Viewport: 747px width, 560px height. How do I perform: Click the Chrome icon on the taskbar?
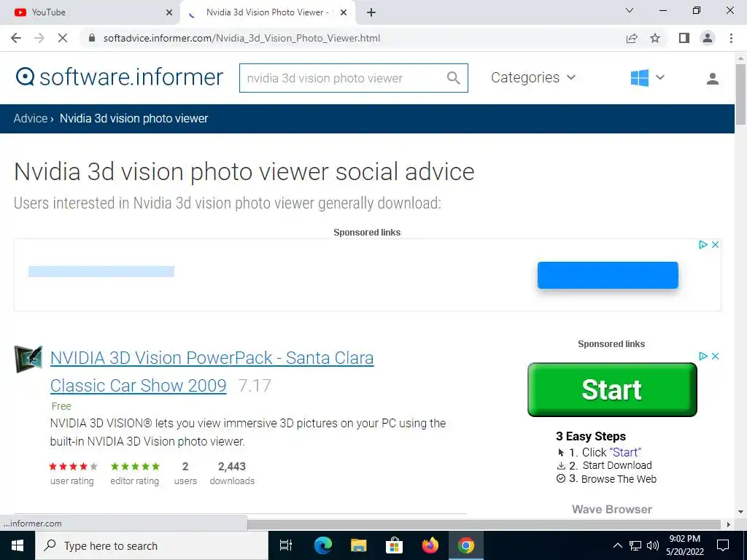click(x=466, y=545)
